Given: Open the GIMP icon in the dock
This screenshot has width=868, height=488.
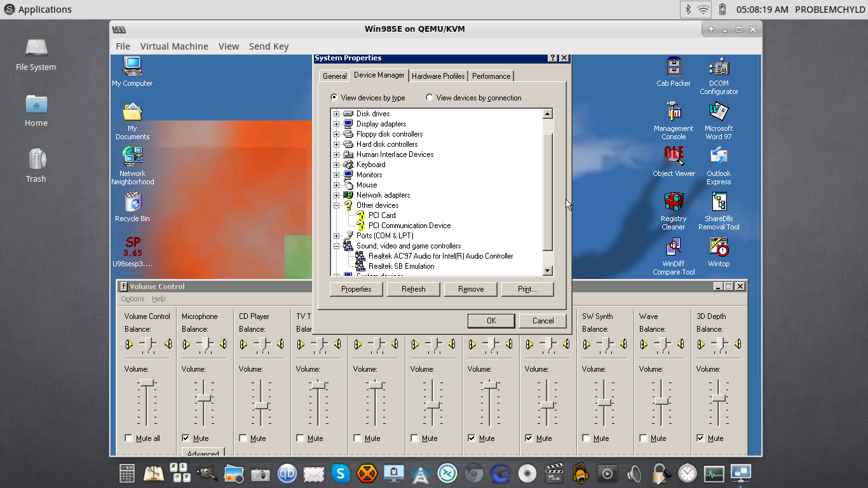Looking at the screenshot, I should point(207,473).
